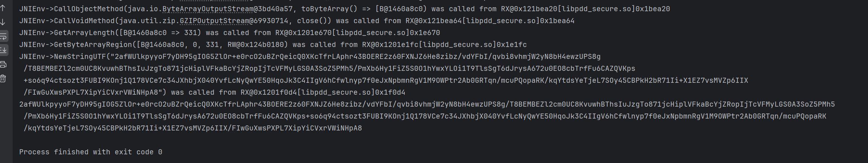Click the Print console output icon
868x163 pixels.
click(x=3, y=65)
